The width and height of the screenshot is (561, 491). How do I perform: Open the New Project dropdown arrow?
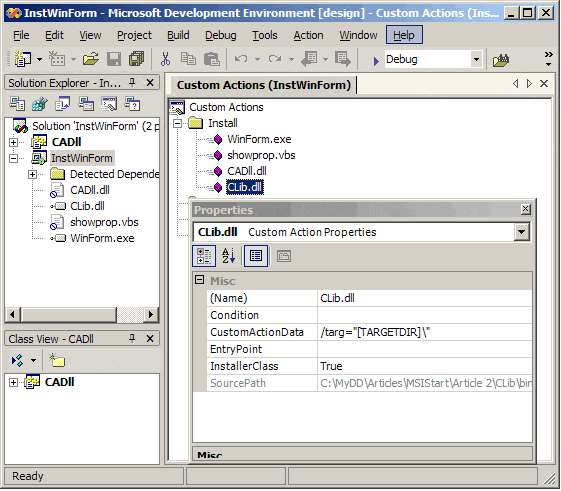tap(39, 59)
